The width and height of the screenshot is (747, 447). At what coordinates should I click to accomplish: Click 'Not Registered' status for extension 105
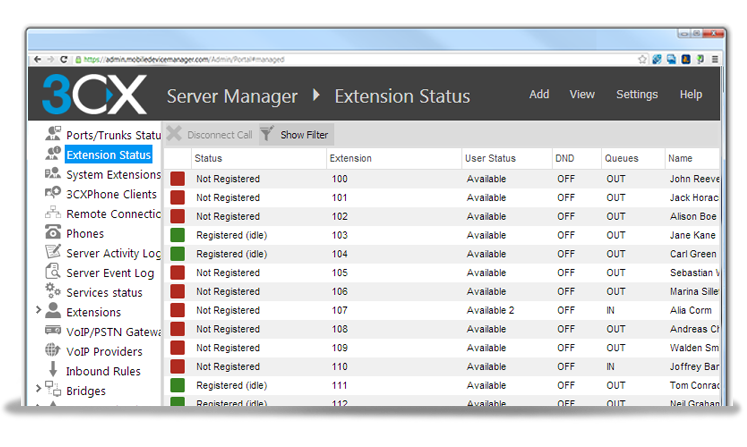[x=228, y=273]
